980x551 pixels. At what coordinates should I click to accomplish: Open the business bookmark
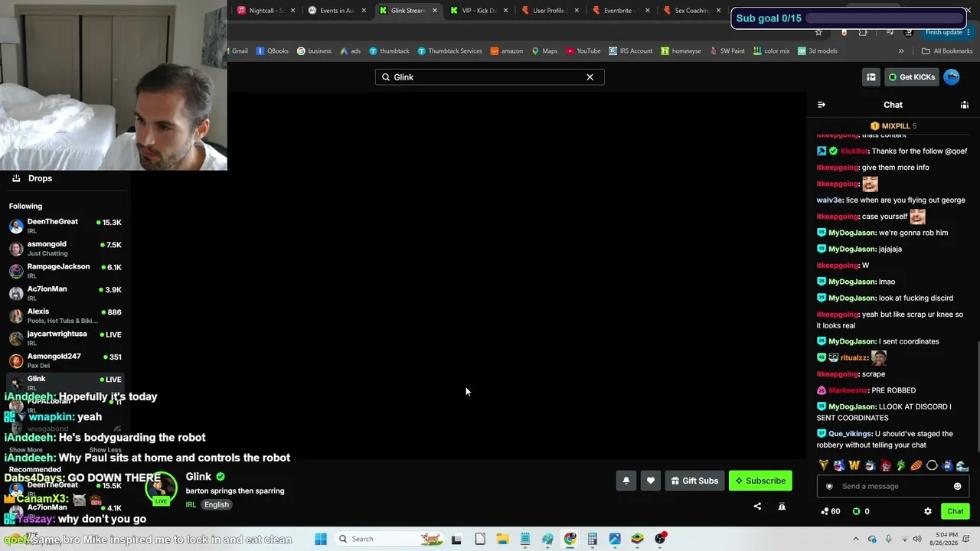pyautogui.click(x=314, y=51)
